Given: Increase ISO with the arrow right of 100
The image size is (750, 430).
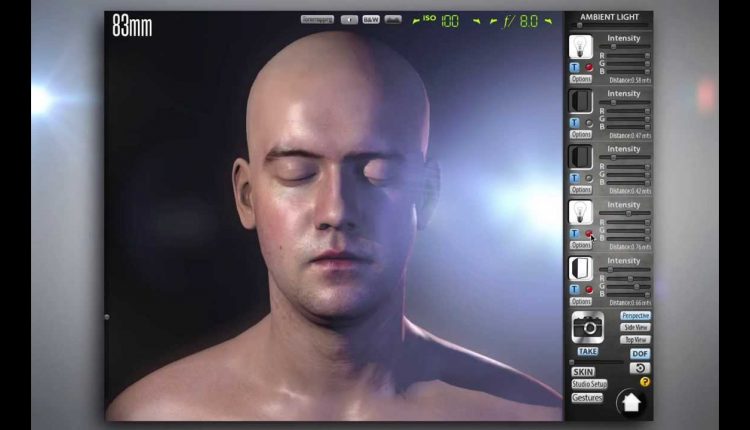Looking at the screenshot, I should click(x=476, y=21).
